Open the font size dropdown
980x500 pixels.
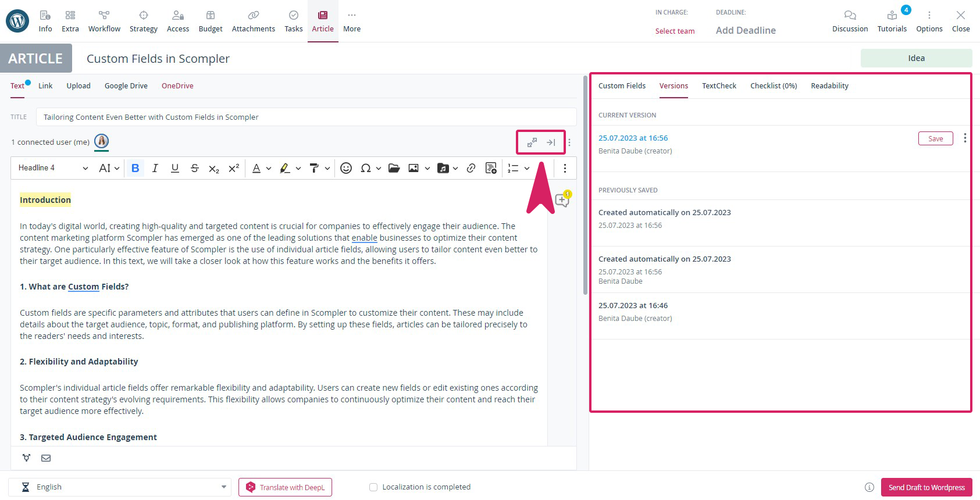(109, 168)
